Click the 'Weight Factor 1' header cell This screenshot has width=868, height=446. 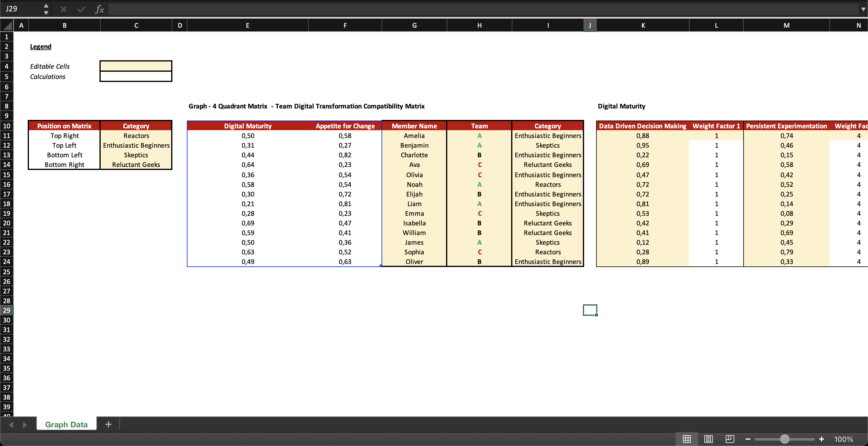tap(716, 126)
